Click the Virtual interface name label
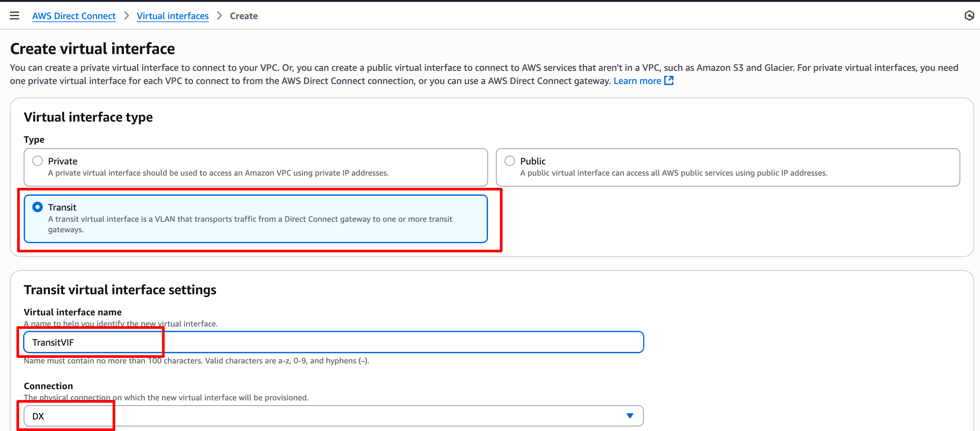Screen dimensions: 980x431 [73, 312]
